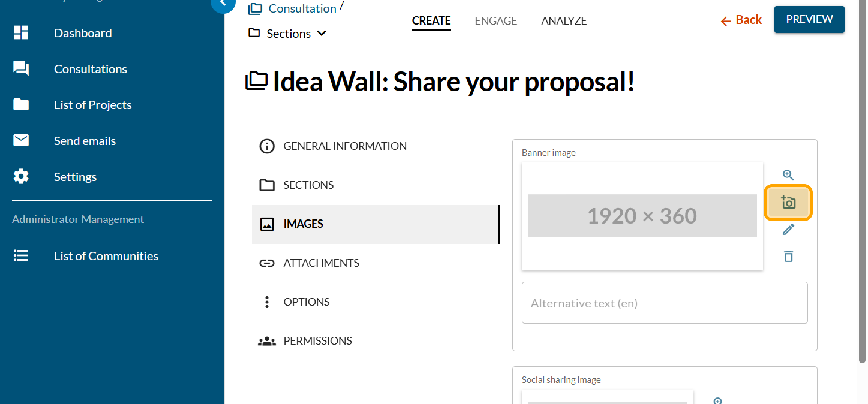
Task: Click the pencil edit icon for banner
Action: click(788, 230)
